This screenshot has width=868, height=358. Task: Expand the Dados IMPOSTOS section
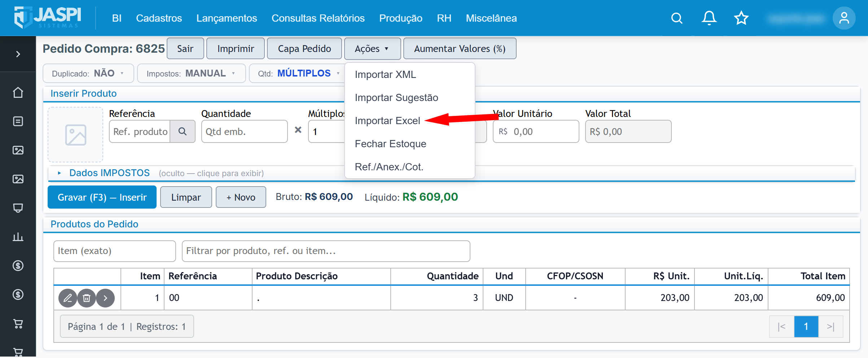click(x=109, y=173)
